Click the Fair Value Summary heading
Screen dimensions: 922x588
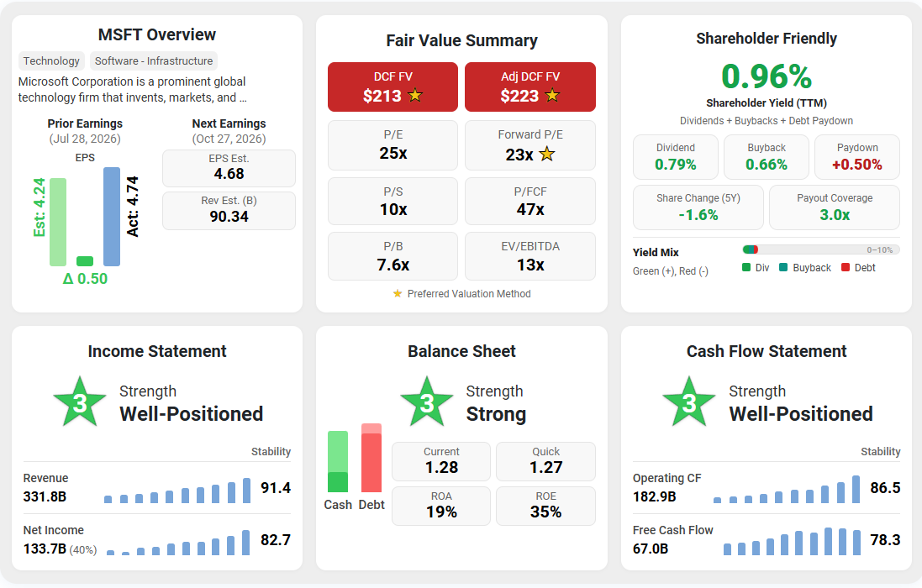pos(461,40)
